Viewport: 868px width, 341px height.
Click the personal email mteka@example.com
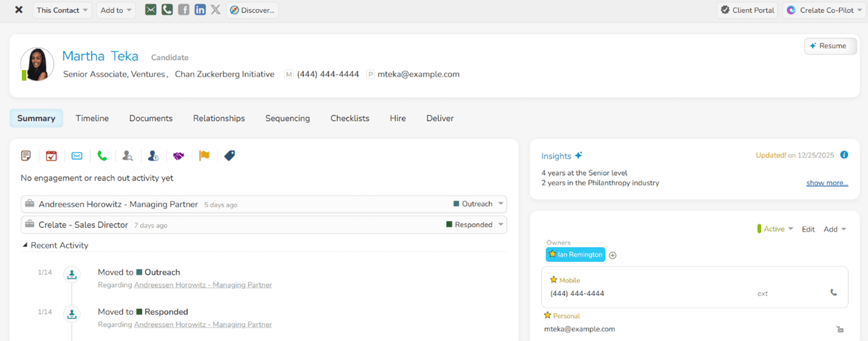tap(580, 329)
